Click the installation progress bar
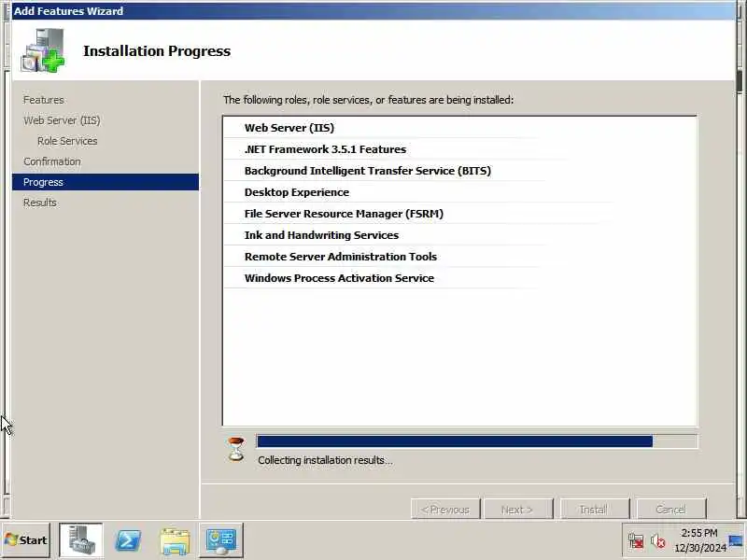 477,441
